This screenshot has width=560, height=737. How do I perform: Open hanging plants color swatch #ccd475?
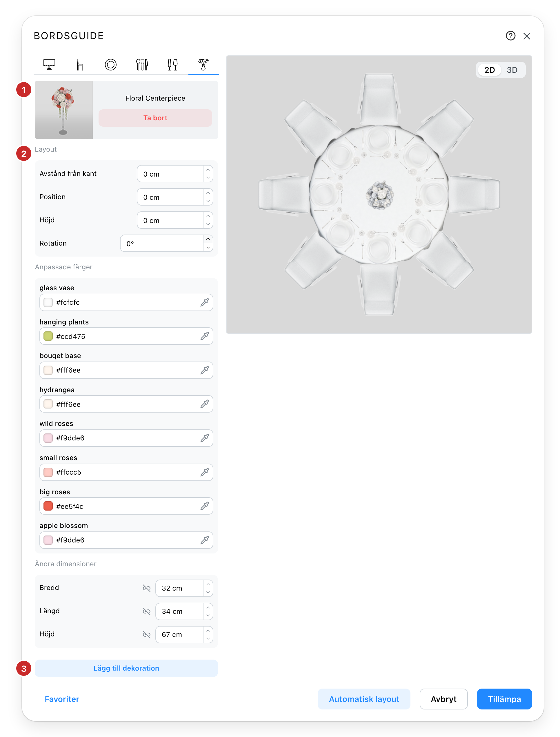[48, 336]
